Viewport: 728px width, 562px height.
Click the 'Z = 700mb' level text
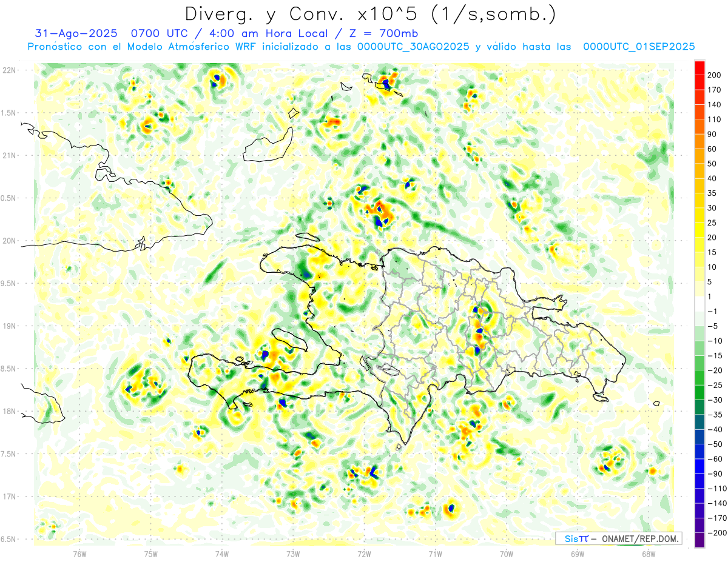[x=384, y=33]
